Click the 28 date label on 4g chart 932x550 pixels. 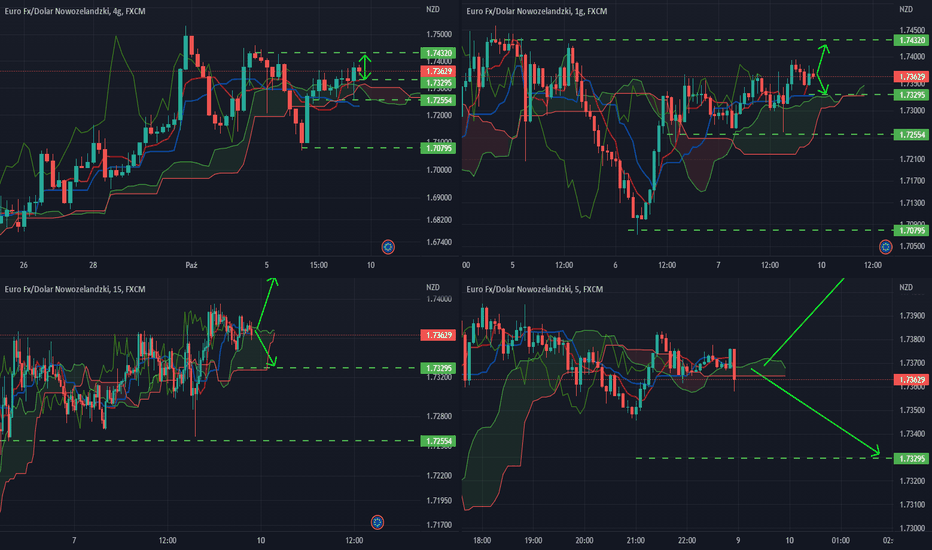coord(93,265)
